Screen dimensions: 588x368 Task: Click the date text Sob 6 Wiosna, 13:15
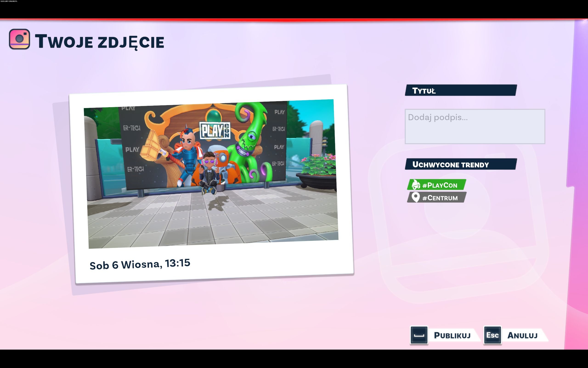[140, 264]
